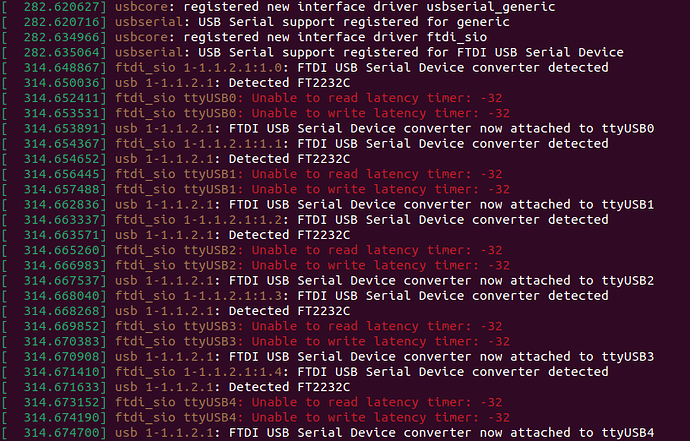Click 'ftdi_sio' in the interface driver line
This screenshot has height=441, width=690.
click(457, 37)
